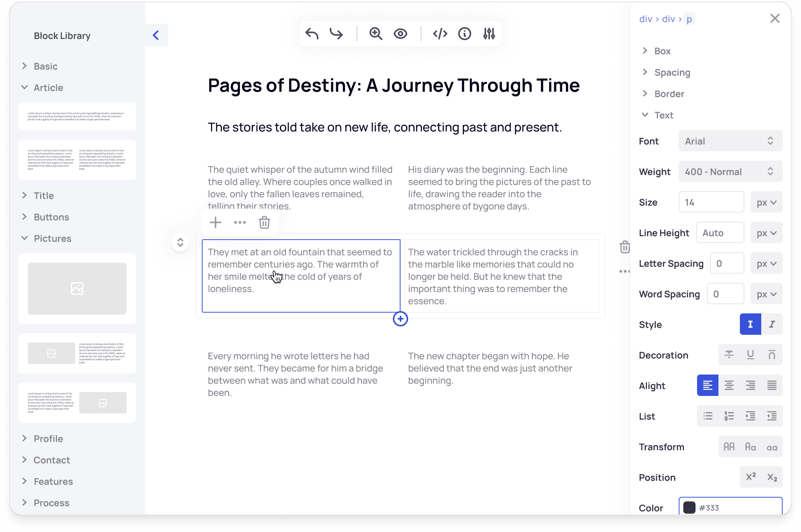801x532 pixels.
Task: Open the Size unit px dropdown
Action: click(x=767, y=202)
